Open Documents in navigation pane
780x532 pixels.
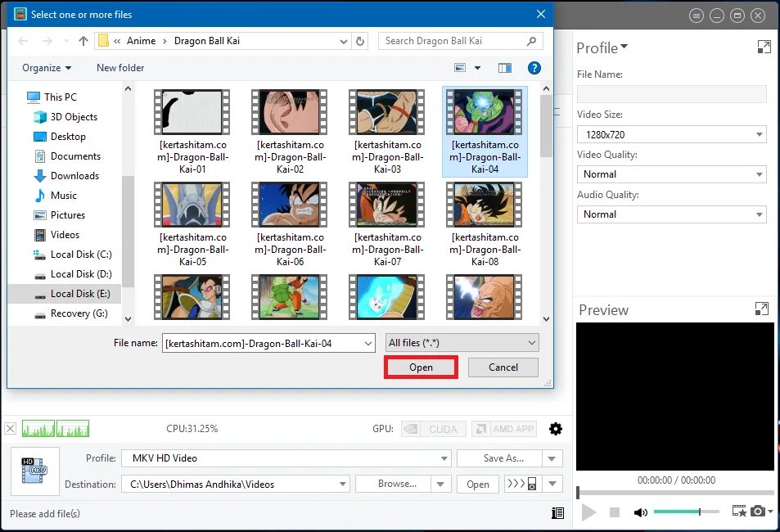(x=66, y=156)
